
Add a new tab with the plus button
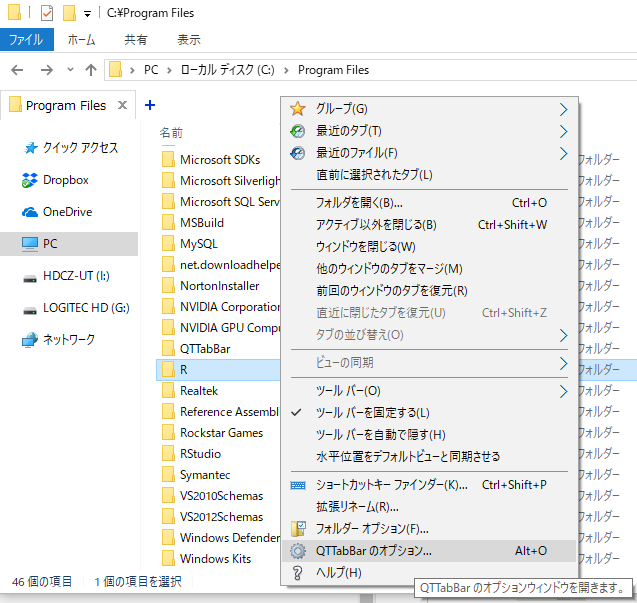150,105
